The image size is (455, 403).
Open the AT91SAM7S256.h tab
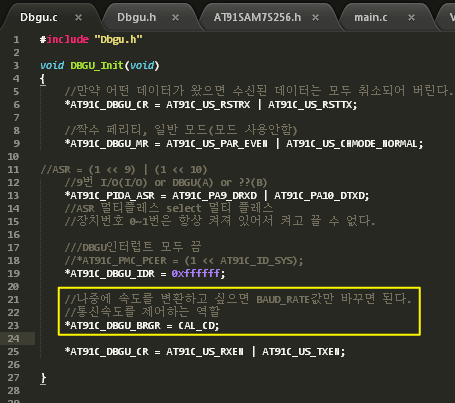257,17
